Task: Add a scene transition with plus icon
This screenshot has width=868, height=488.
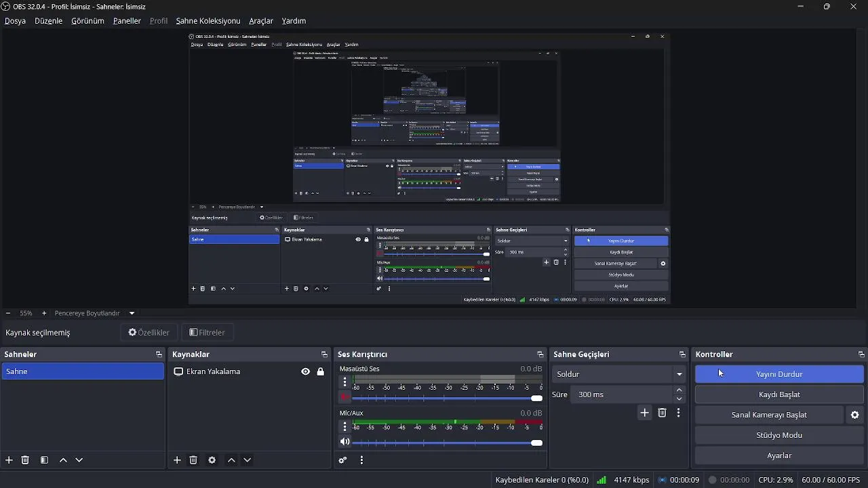Action: click(x=644, y=413)
